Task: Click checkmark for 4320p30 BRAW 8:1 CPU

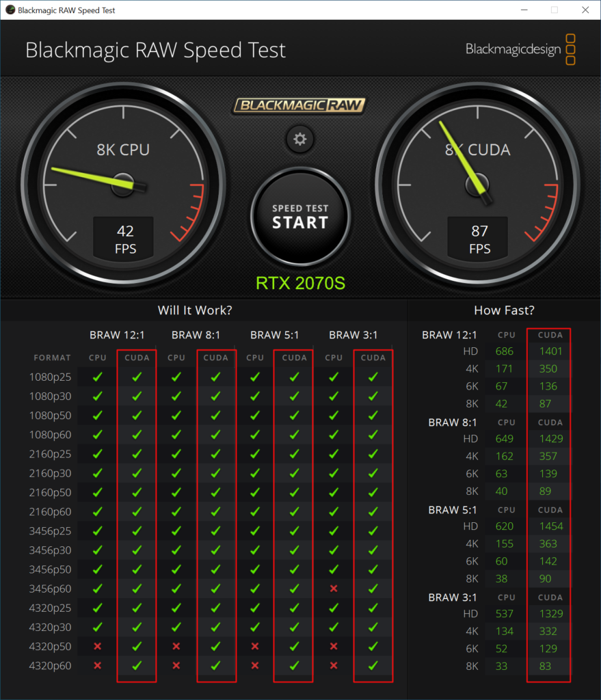Action: pos(176,627)
